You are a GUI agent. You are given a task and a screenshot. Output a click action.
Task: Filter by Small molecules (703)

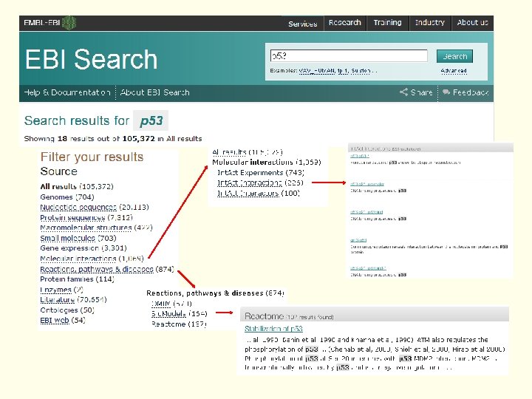78,238
